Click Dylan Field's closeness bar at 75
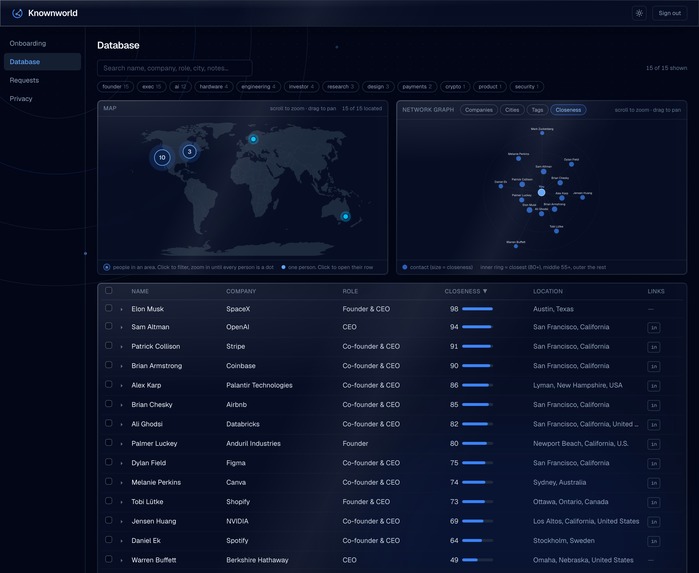The width and height of the screenshot is (699, 573). pos(477,463)
